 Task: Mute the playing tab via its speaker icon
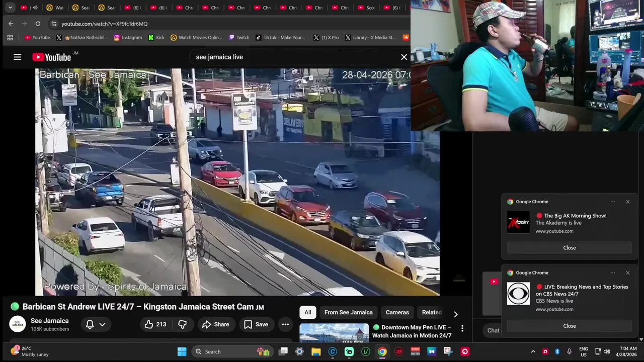(x=35, y=8)
